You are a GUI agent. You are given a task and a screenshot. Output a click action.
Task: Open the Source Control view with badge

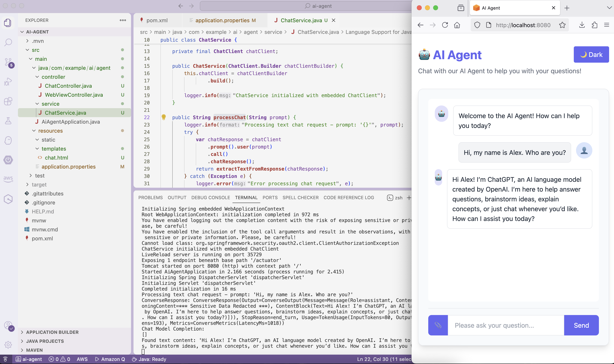click(x=8, y=62)
